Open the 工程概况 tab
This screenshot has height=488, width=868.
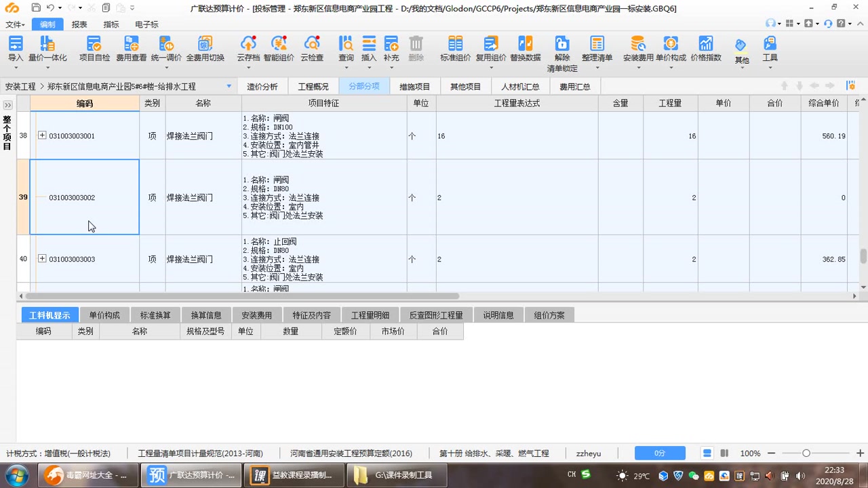(313, 87)
